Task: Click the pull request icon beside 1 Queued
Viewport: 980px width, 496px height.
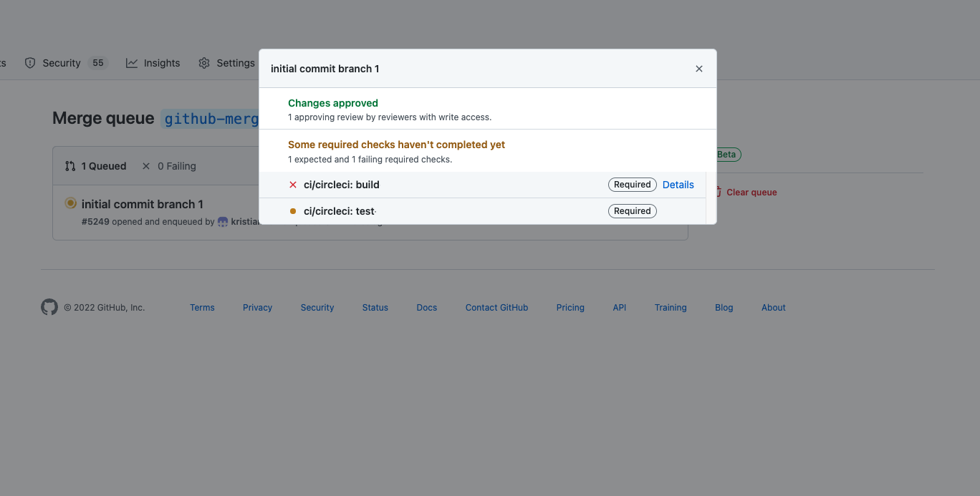Action: point(70,165)
